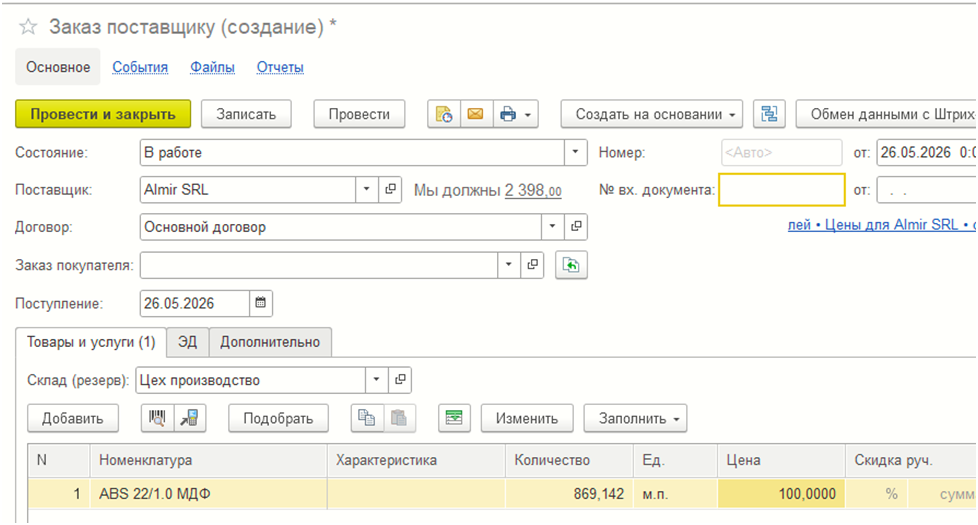Open Заполнить dropdown button
Screen dimensions: 978x525
[x=636, y=418]
